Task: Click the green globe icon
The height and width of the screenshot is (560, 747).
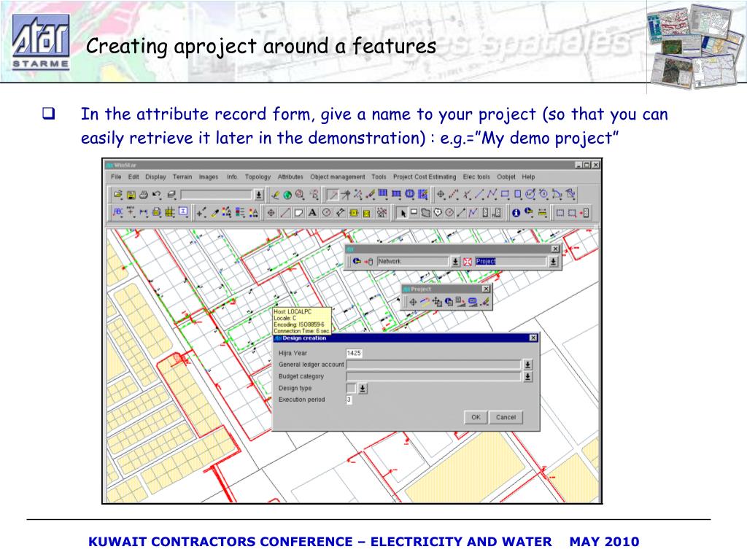Action: coord(287,195)
